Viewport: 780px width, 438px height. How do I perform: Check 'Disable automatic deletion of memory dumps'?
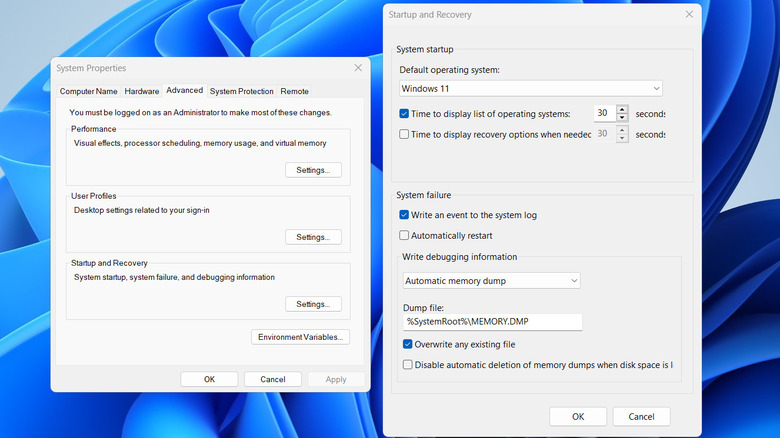click(x=408, y=365)
